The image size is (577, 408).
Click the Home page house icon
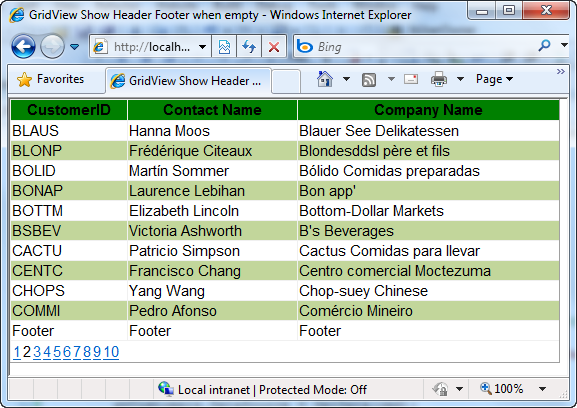(x=325, y=79)
